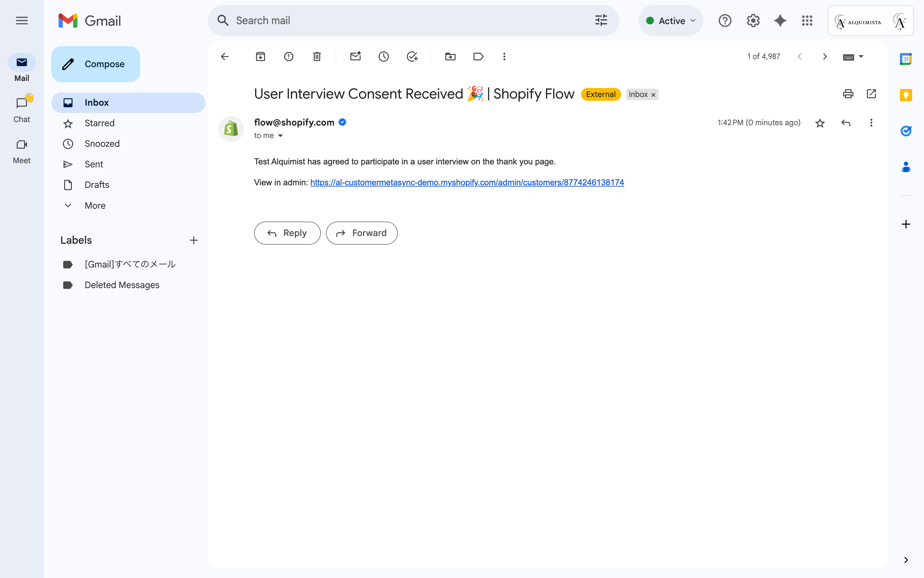This screenshot has width=924, height=578.
Task: Open the Labels tag icon
Action: tap(478, 57)
